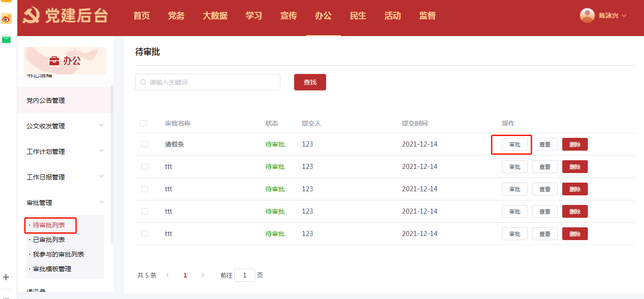Click the 查找 search button

coord(310,82)
